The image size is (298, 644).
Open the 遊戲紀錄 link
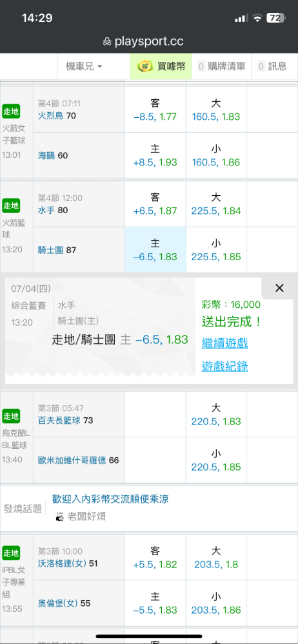click(x=224, y=366)
